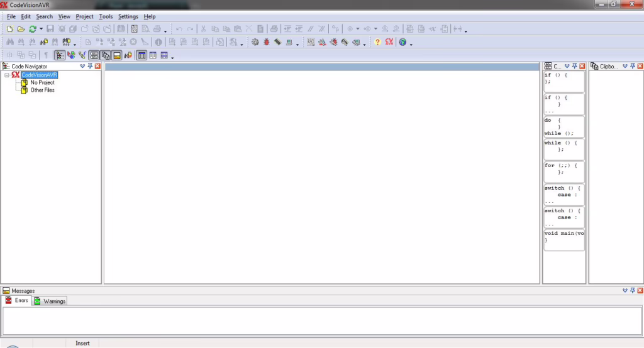
Task: Click the floppy disk Save icon
Action: coord(50,29)
